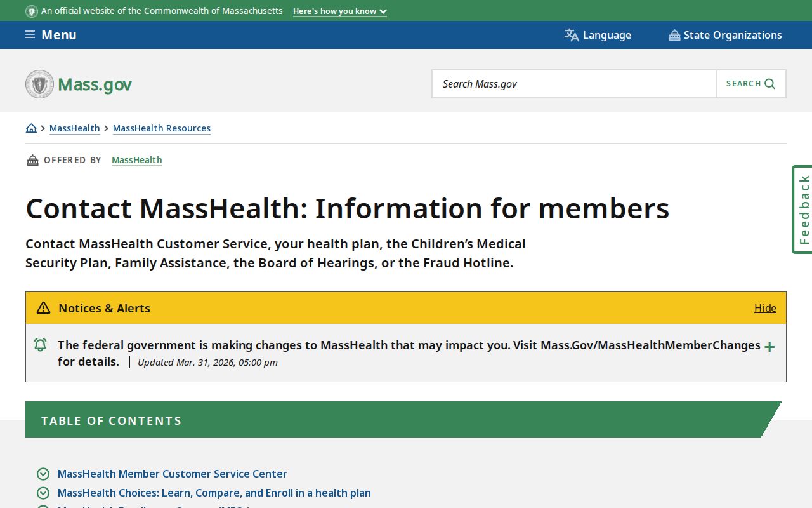Click the federal government changes alert text
This screenshot has width=812, height=508.
click(x=409, y=353)
